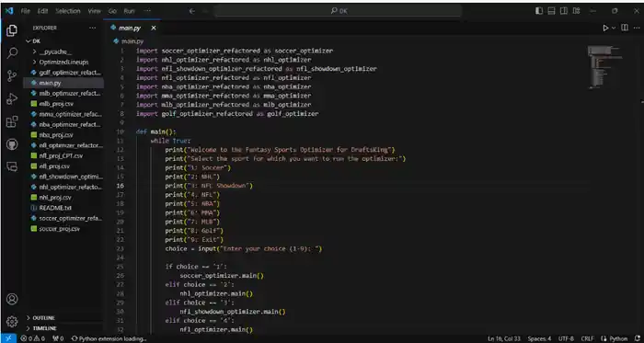The height and width of the screenshot is (343, 644).
Task: Open the Search view in activity bar
Action: click(12, 52)
